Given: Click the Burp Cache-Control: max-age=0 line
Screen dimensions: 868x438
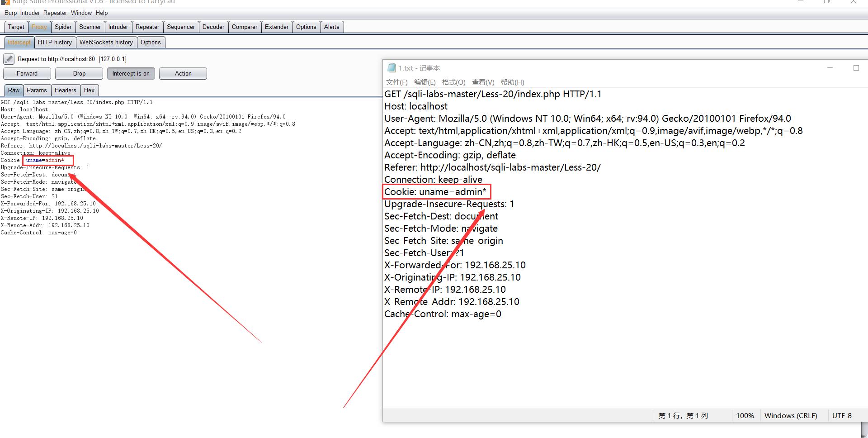Looking at the screenshot, I should [x=39, y=233].
